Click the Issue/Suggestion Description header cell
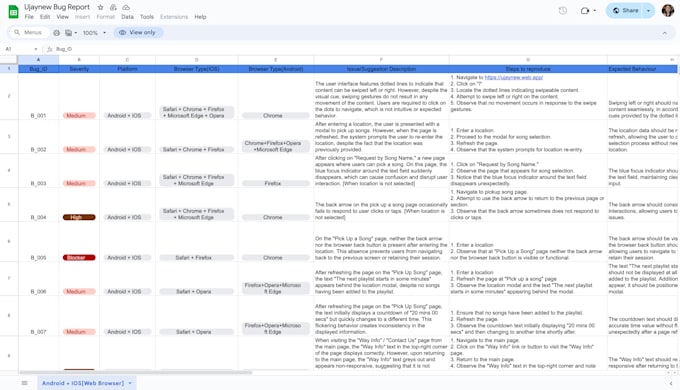The height and width of the screenshot is (390, 680). (x=381, y=69)
